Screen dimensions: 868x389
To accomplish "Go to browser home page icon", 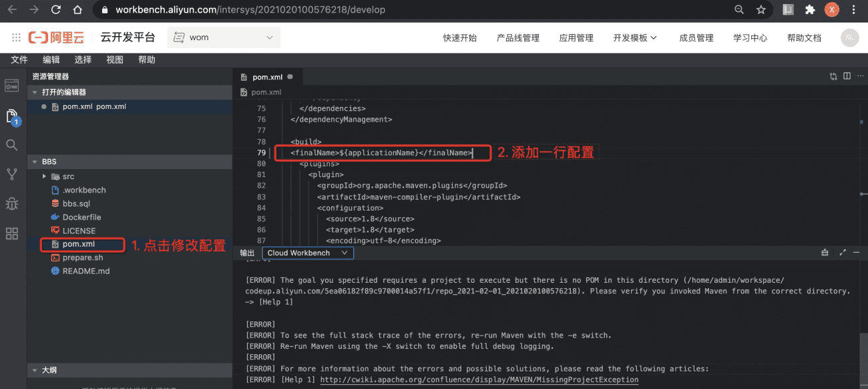I will click(77, 10).
